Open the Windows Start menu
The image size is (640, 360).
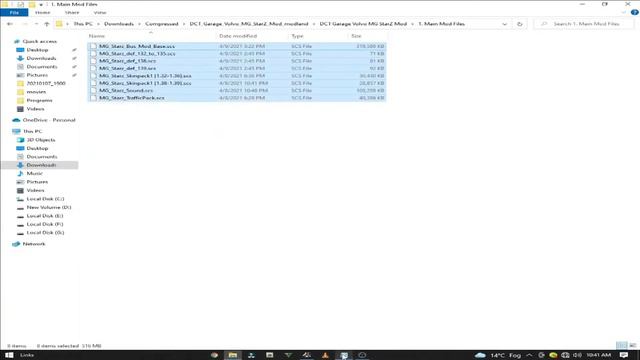[9, 355]
